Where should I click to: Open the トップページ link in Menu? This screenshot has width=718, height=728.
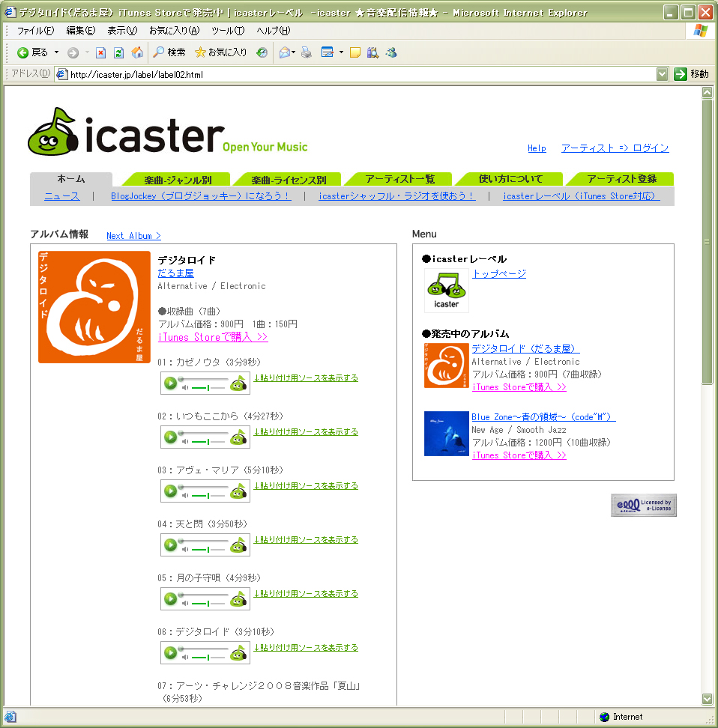click(x=499, y=274)
